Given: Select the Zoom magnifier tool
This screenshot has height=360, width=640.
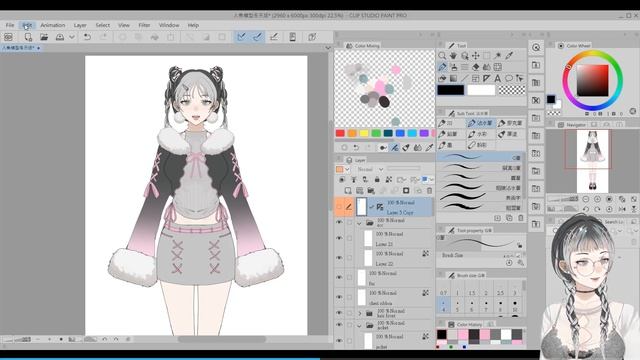Looking at the screenshot, I should click(442, 56).
